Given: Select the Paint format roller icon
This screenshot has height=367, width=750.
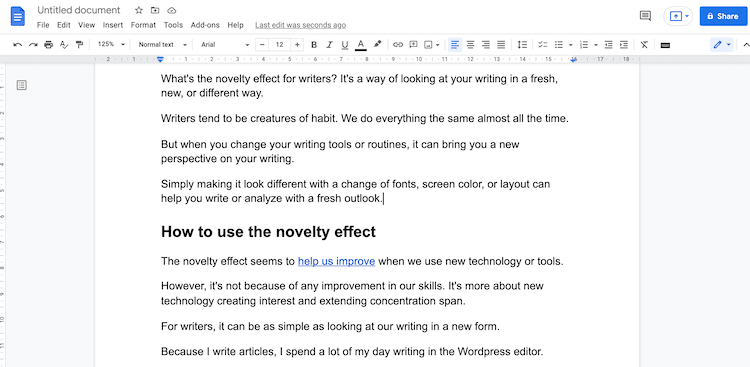Looking at the screenshot, I should [x=79, y=44].
